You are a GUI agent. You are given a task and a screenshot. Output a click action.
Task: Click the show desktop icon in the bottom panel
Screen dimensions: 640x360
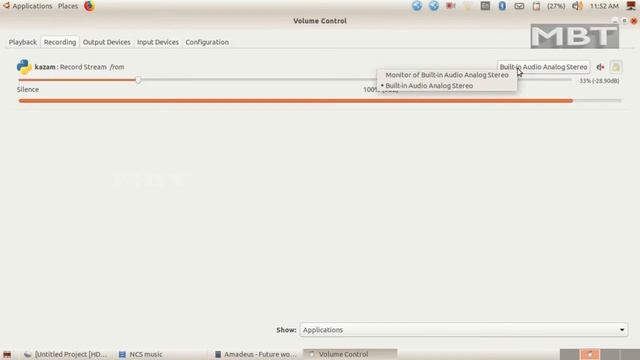(7, 354)
